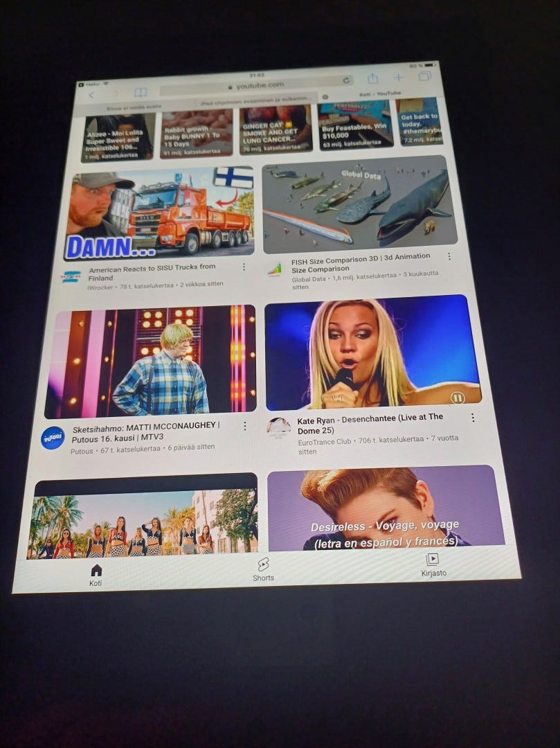Open Kate Ryan Desenchantee video thumbnail
This screenshot has width=560, height=748.
pyautogui.click(x=372, y=352)
